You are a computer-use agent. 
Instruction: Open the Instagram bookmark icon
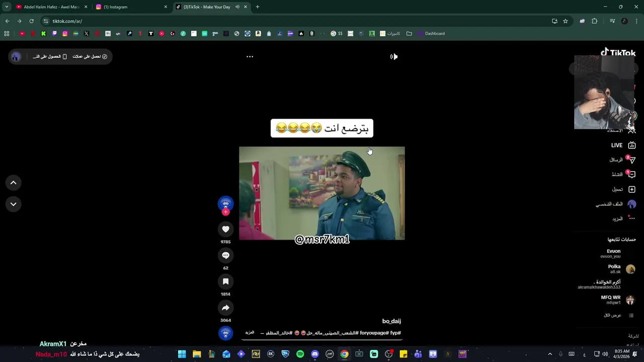pyautogui.click(x=65, y=34)
